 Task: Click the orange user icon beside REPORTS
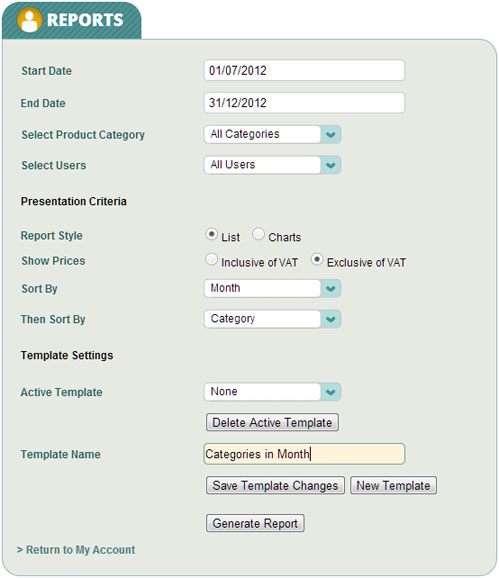[29, 20]
